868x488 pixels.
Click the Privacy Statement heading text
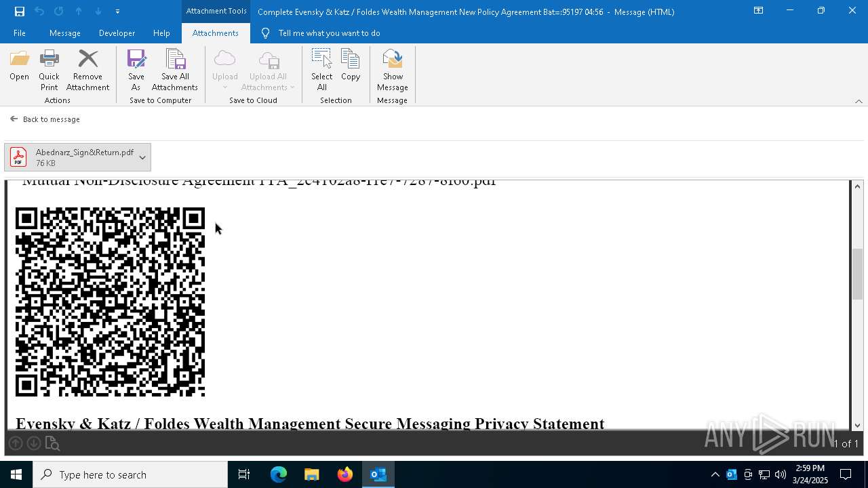point(310,424)
